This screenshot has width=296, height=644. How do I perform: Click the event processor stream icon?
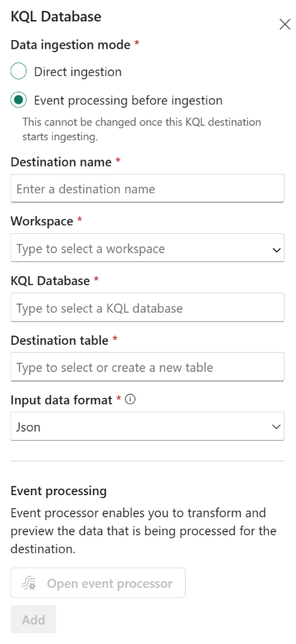pos(29,584)
